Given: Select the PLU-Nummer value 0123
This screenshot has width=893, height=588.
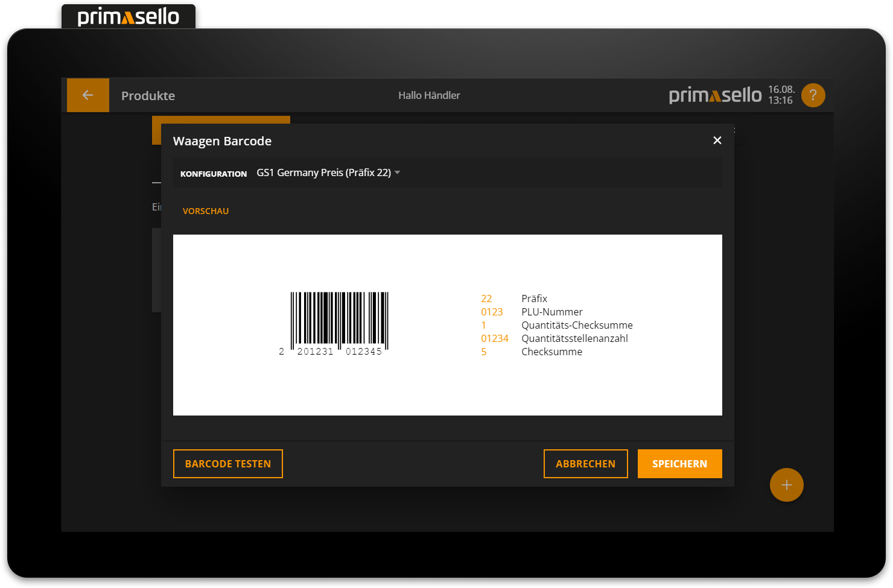Looking at the screenshot, I should coord(492,312).
